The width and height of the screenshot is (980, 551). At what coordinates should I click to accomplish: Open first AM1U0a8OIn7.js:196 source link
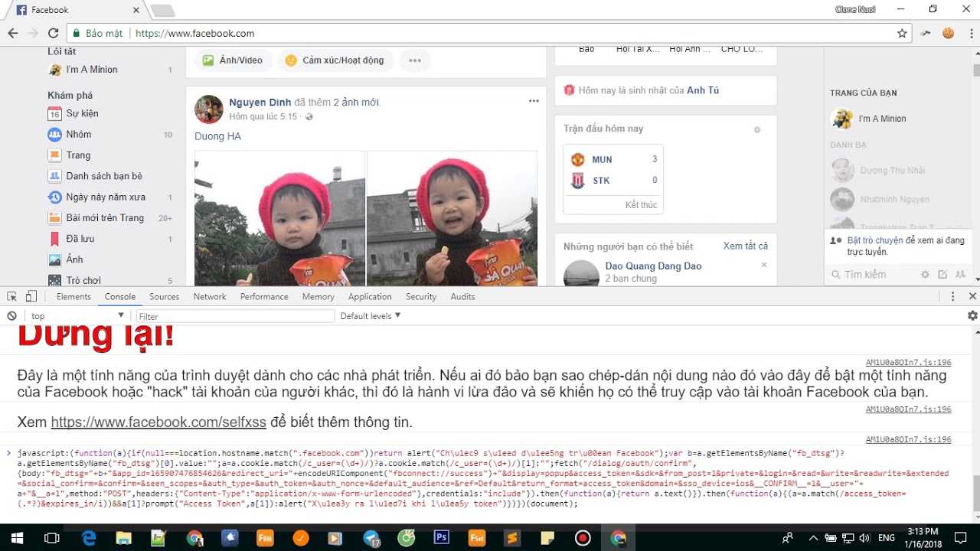(x=908, y=363)
